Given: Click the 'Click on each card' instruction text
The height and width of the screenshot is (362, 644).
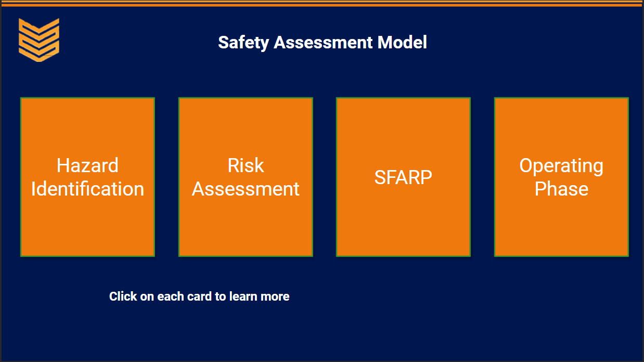Looking at the screenshot, I should coord(199,296).
